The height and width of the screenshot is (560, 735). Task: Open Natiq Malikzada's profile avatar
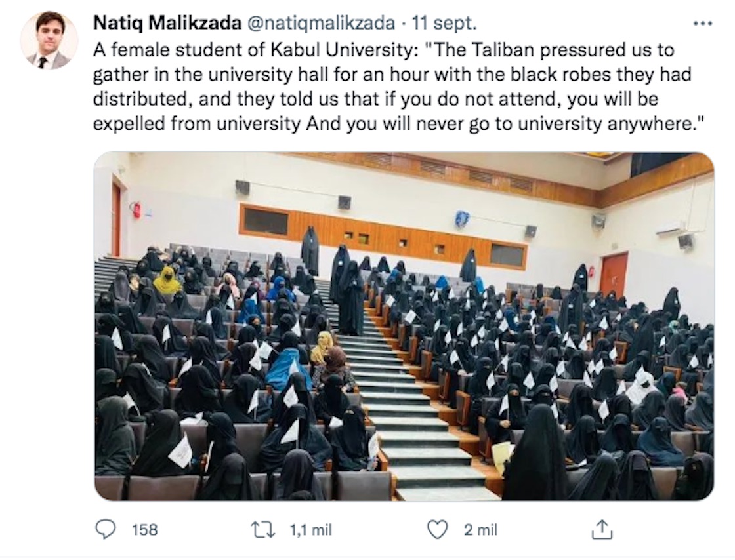pyautogui.click(x=49, y=41)
